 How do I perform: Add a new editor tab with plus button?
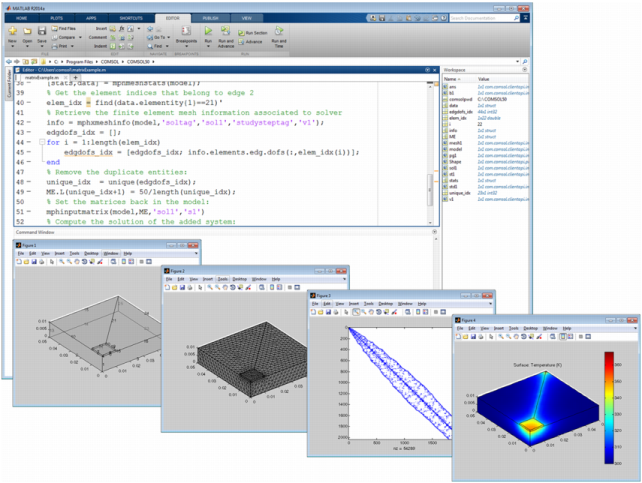point(75,77)
